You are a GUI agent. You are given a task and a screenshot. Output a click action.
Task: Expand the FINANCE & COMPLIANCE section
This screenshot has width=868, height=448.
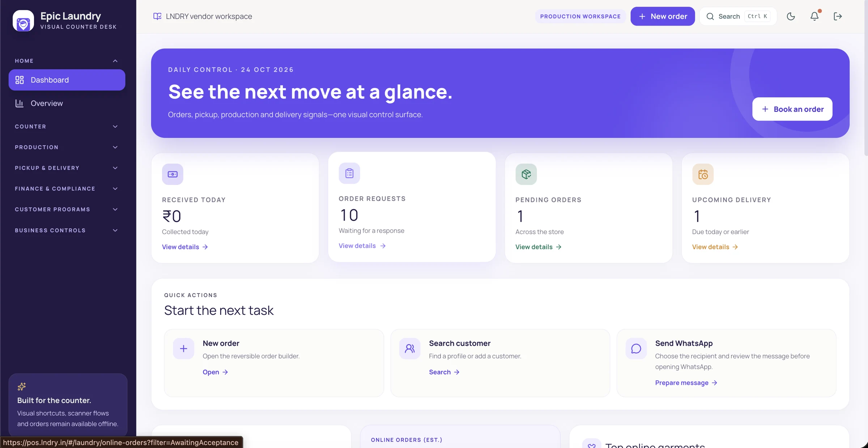coord(67,189)
